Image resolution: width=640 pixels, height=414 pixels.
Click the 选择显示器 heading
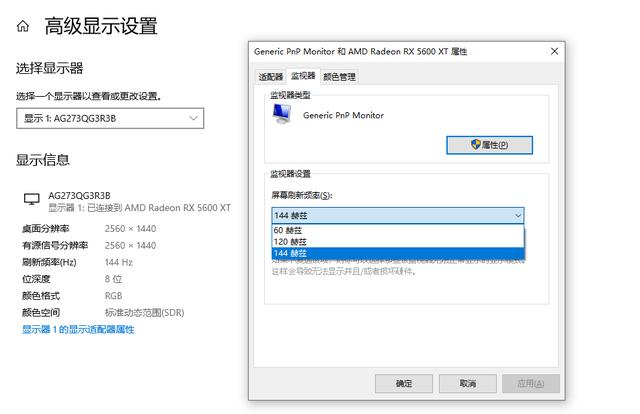click(50, 68)
